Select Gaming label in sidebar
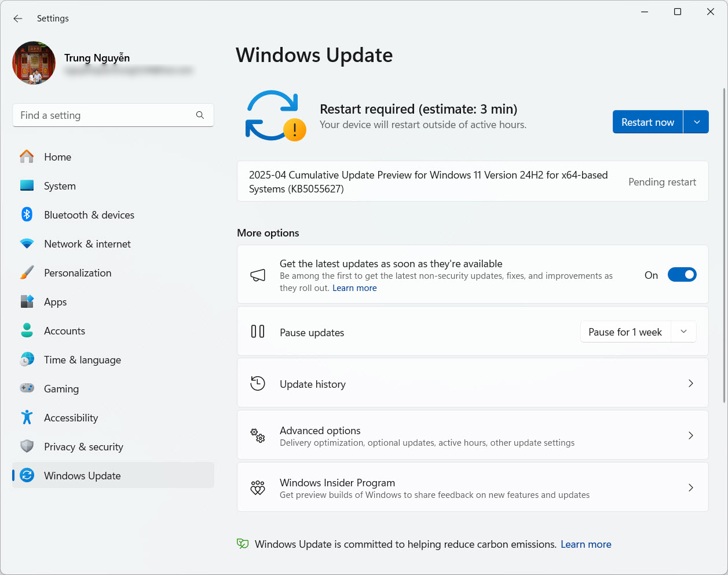 [x=61, y=389]
